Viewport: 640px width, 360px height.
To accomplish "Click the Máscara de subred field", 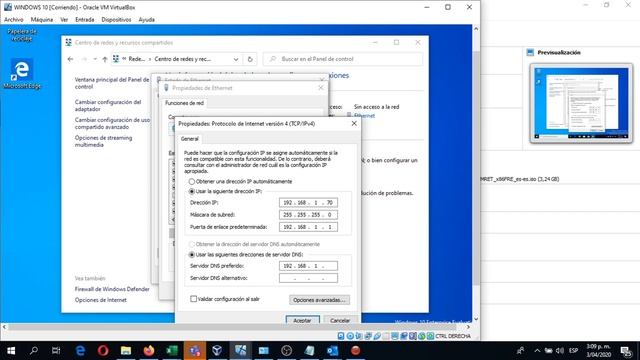I will click(308, 215).
